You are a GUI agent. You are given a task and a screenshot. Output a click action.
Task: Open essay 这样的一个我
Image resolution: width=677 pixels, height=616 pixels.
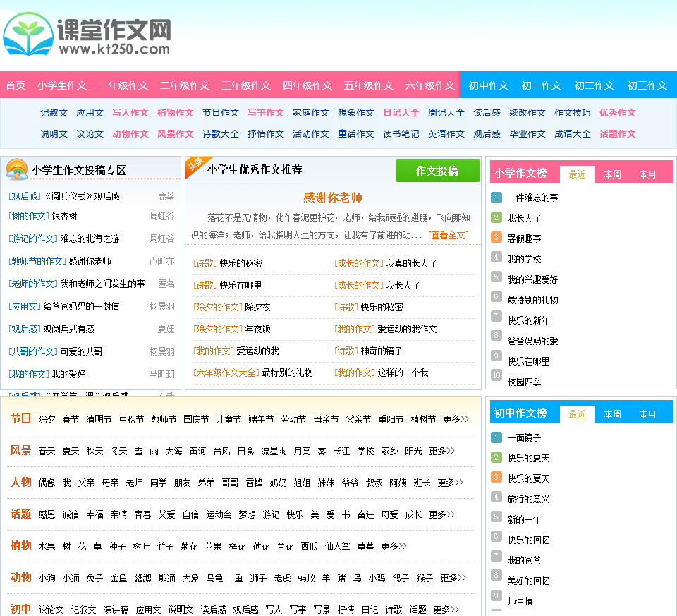click(x=403, y=373)
